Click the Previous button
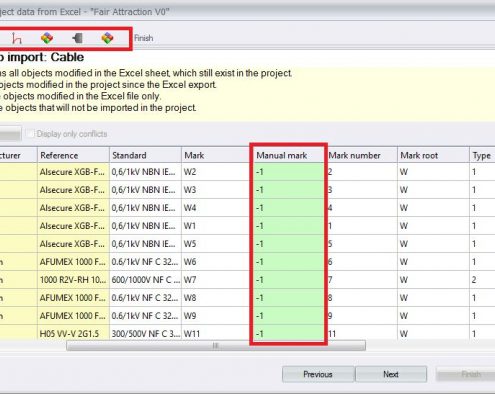Screen dimensions: 495x396 (318, 374)
